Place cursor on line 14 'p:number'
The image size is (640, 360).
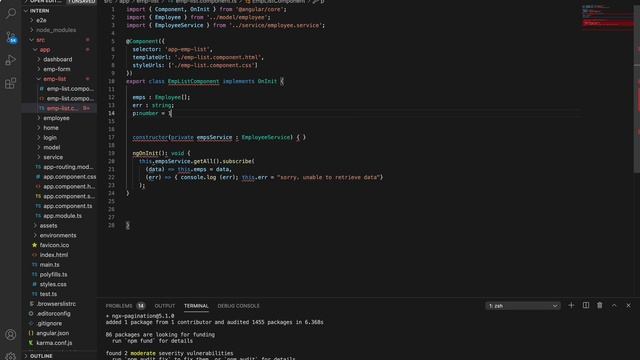[145, 113]
